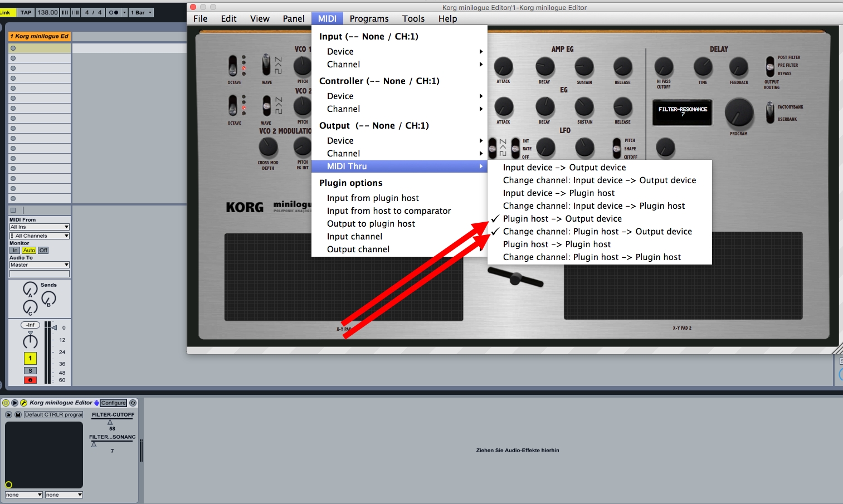Toggle the track Solo S button
The height and width of the screenshot is (504, 843).
(x=30, y=370)
